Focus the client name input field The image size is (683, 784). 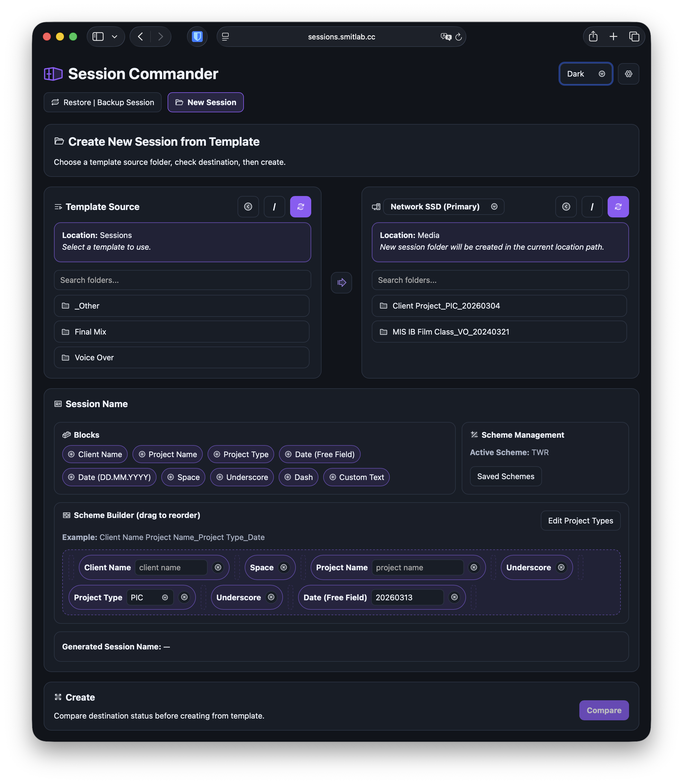(171, 567)
